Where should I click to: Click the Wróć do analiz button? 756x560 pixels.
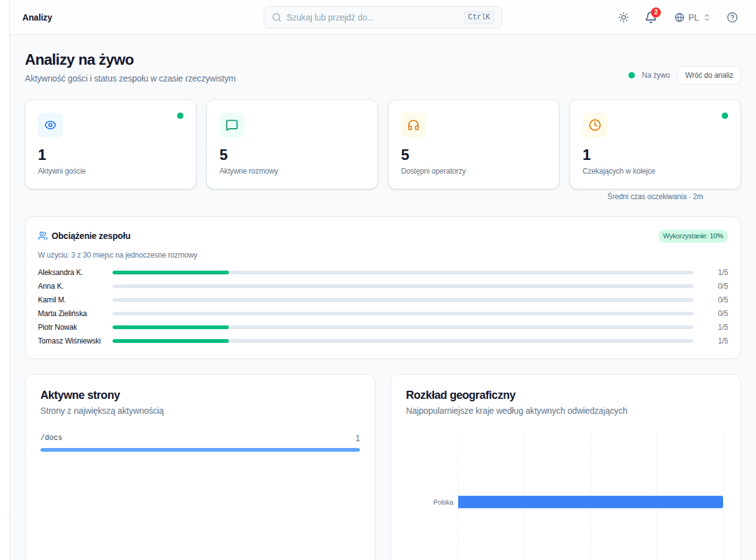(709, 75)
